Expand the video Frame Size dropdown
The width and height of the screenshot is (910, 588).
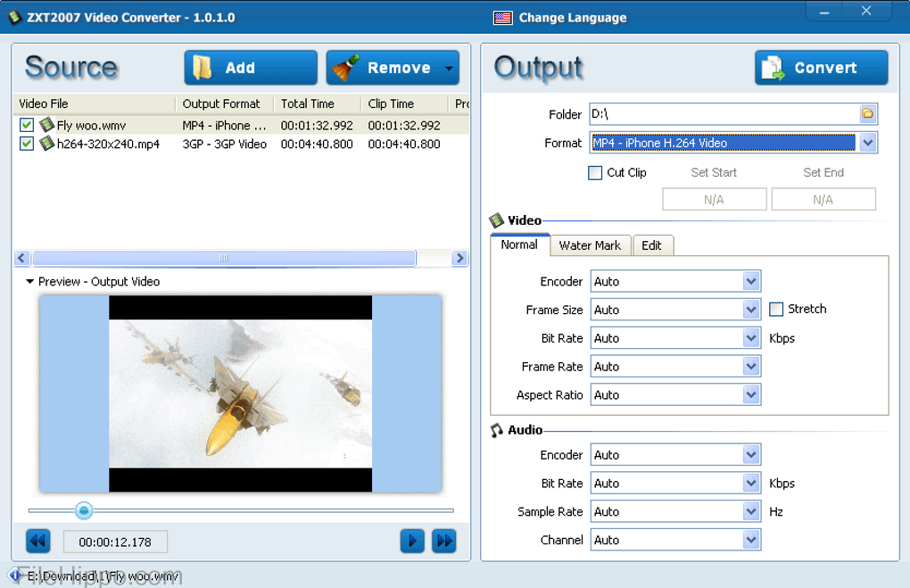[750, 311]
